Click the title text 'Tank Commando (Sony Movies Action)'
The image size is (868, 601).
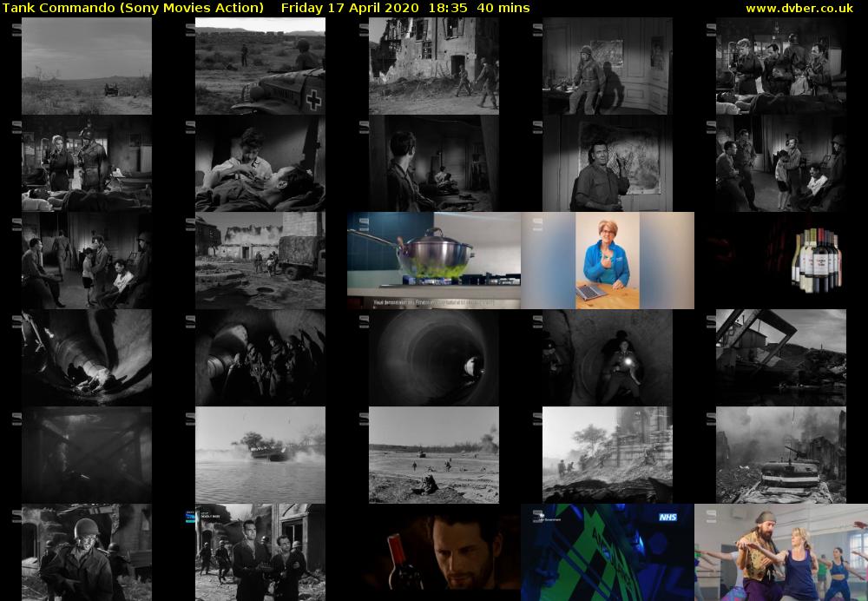[x=133, y=8]
